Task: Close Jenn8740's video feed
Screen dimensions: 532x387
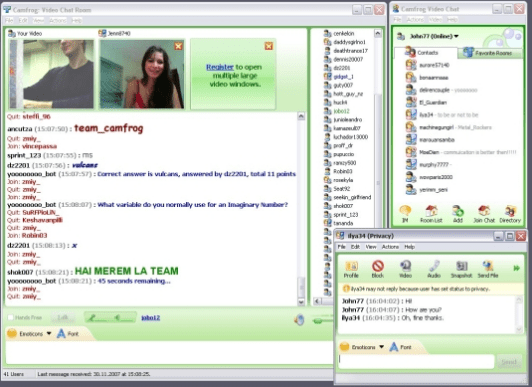Action: coord(178,46)
